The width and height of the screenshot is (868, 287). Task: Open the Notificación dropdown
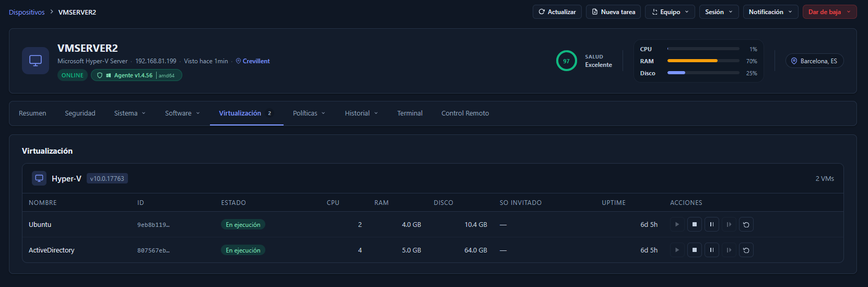(770, 12)
